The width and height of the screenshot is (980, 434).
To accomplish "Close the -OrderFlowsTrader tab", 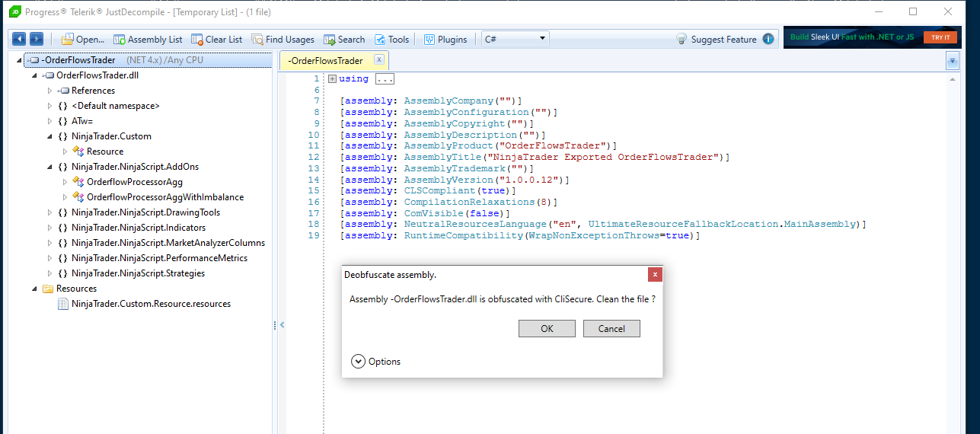I will click(379, 59).
